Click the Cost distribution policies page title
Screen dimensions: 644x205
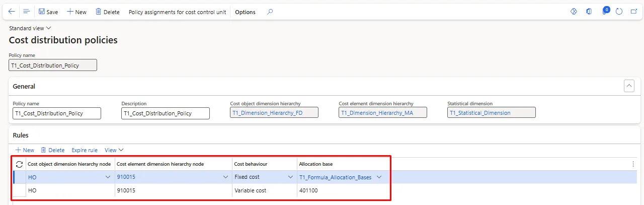point(63,40)
